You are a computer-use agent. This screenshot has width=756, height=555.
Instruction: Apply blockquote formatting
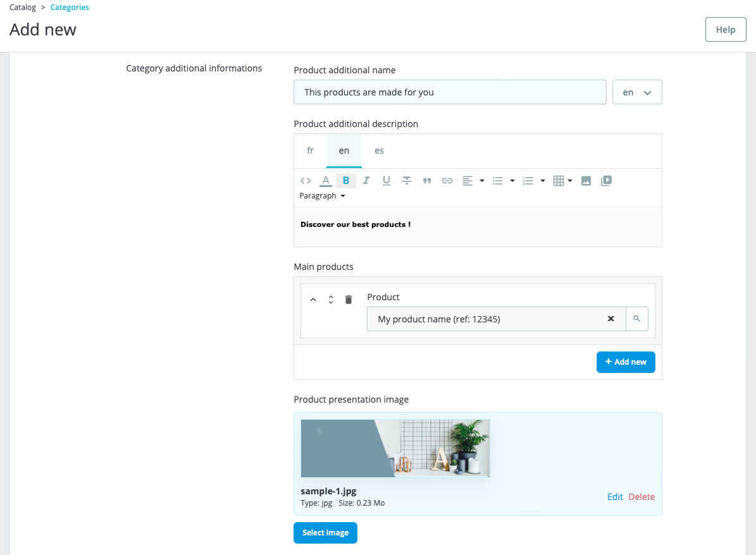click(x=427, y=180)
